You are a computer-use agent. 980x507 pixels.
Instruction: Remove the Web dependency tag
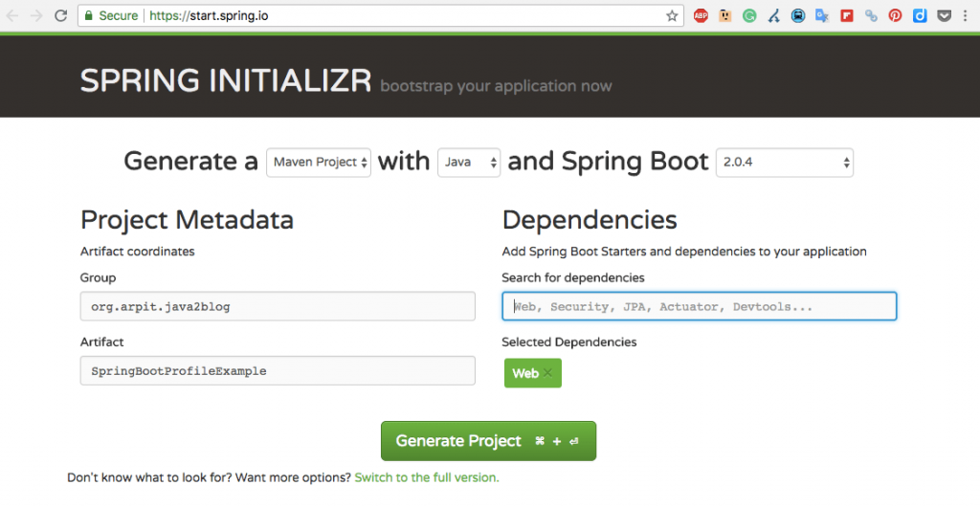point(548,373)
